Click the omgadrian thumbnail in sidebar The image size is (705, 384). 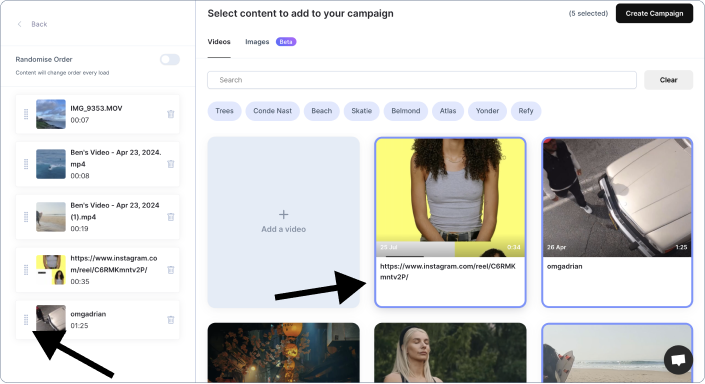[51, 320]
